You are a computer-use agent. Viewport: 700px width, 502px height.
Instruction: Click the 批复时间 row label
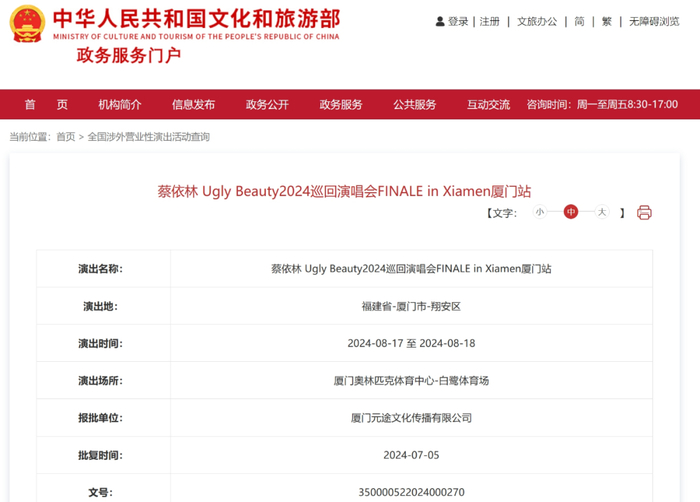click(100, 455)
